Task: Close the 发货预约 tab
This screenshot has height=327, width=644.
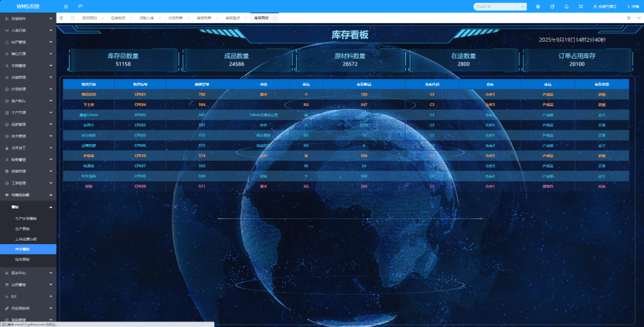Action: pos(103,18)
